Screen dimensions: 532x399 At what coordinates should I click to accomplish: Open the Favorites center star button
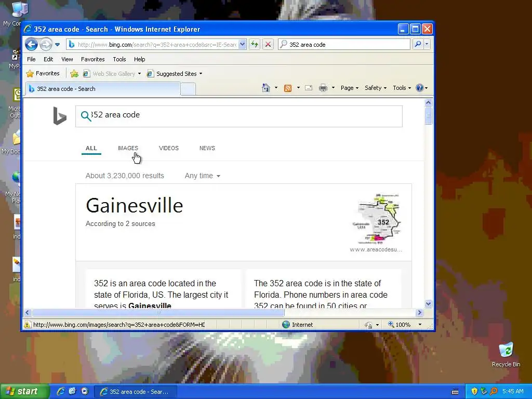43,74
